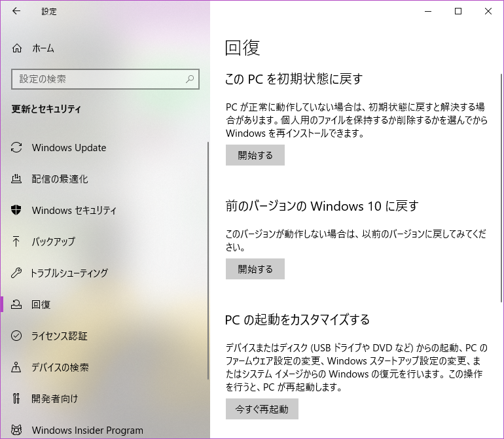Open the Windows Update settings page

click(69, 148)
